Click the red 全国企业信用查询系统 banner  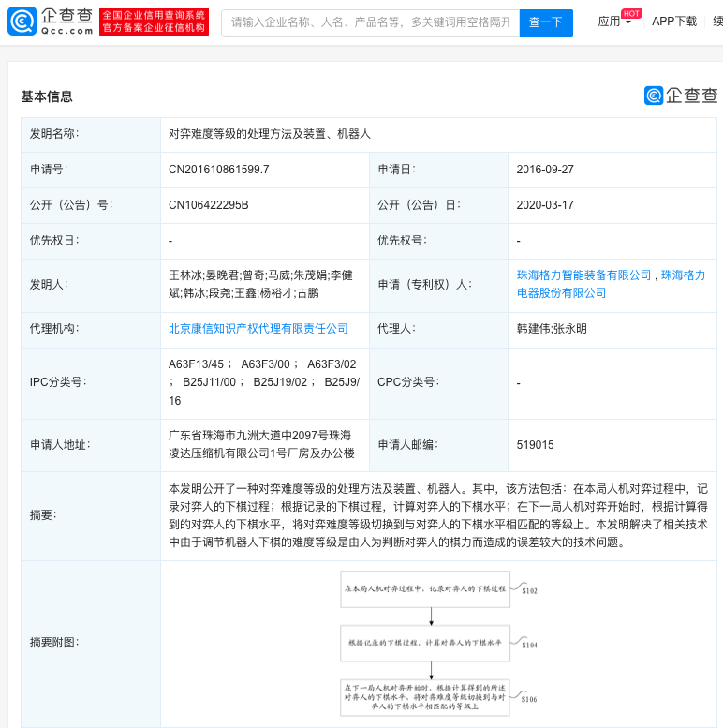(x=154, y=22)
